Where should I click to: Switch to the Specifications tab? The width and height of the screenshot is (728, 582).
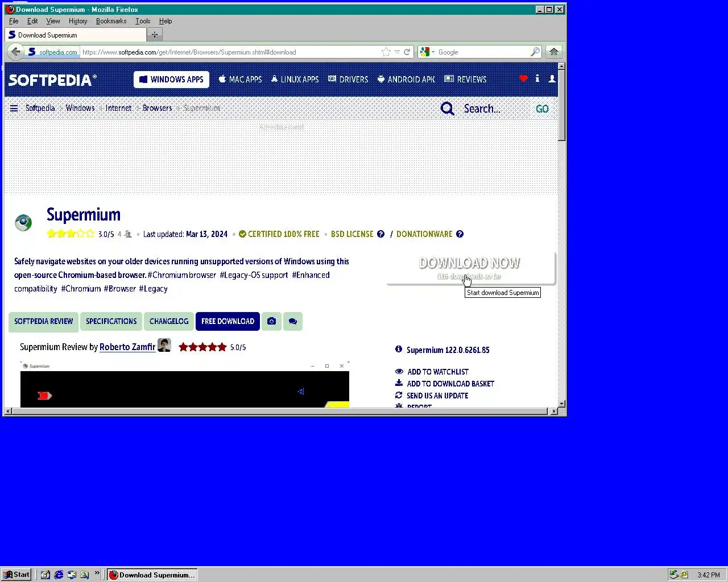pos(111,321)
